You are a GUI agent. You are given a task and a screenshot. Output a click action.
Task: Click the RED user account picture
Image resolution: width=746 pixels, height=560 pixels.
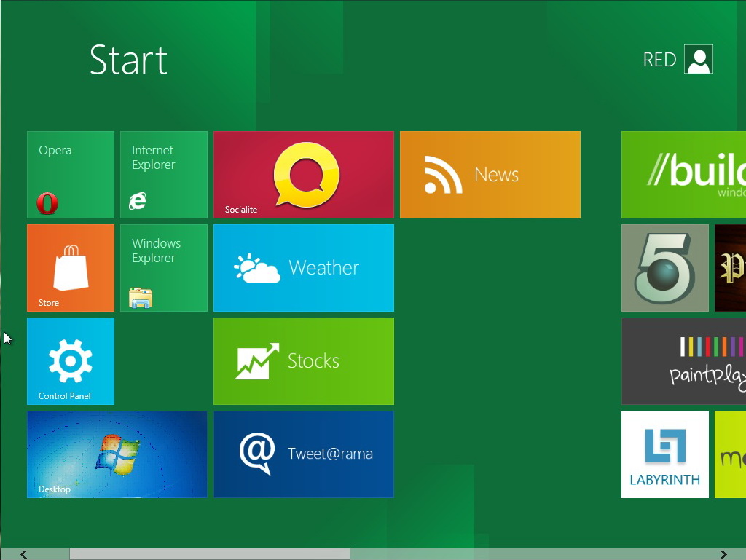(x=699, y=60)
